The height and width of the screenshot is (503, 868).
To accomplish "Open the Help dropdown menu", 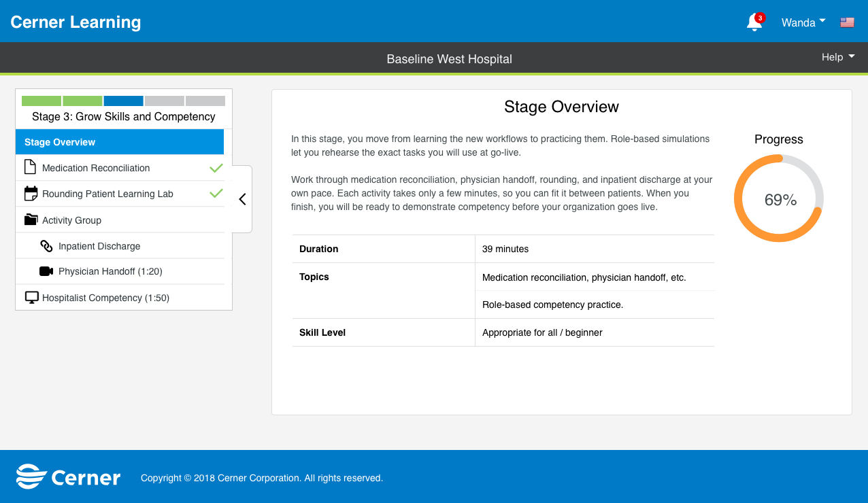I will (838, 57).
